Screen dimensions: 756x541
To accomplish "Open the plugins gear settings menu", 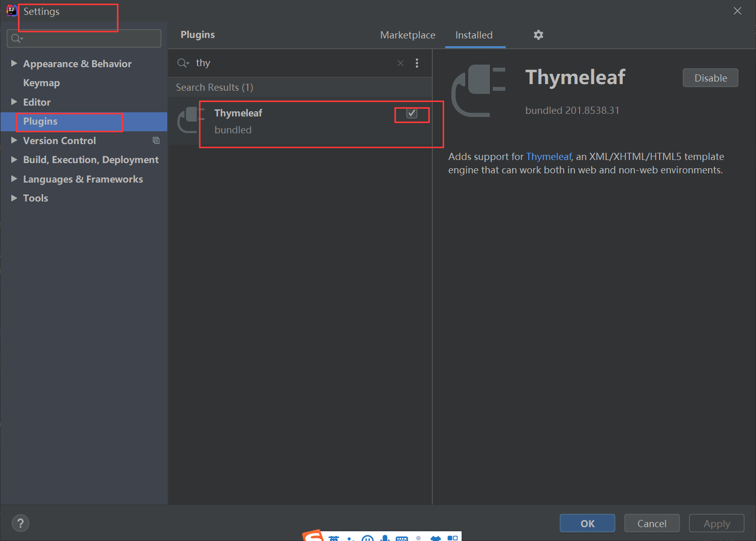I will tap(538, 35).
